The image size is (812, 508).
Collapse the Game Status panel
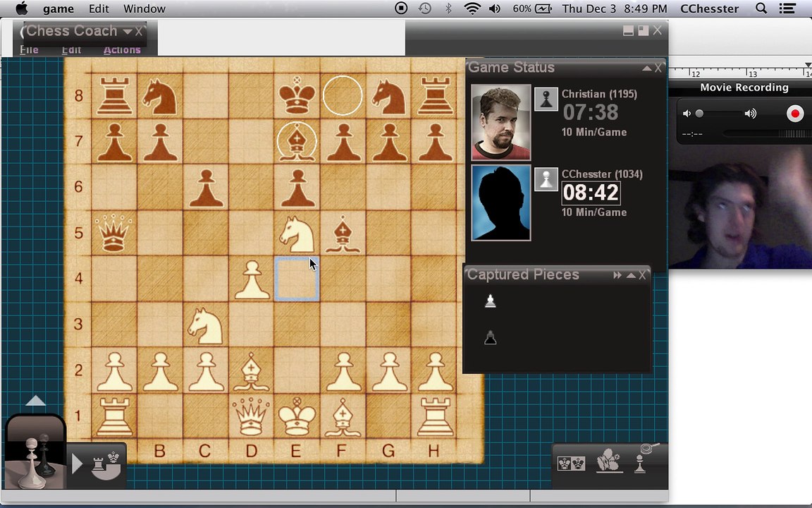[x=646, y=68]
